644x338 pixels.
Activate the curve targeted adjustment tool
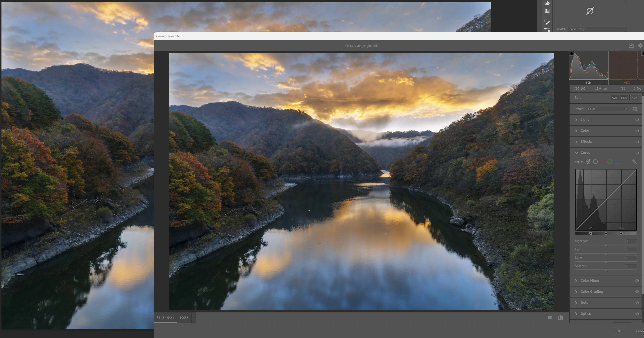click(x=635, y=162)
